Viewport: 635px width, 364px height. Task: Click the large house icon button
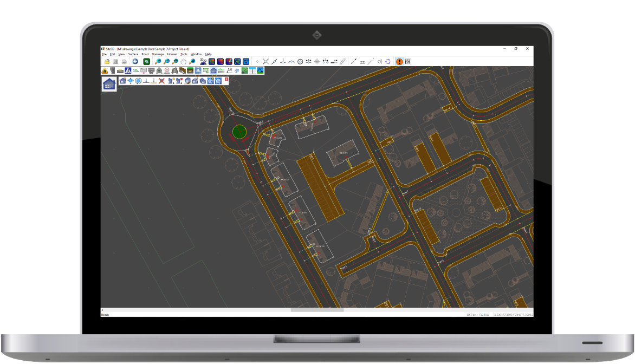tap(109, 84)
